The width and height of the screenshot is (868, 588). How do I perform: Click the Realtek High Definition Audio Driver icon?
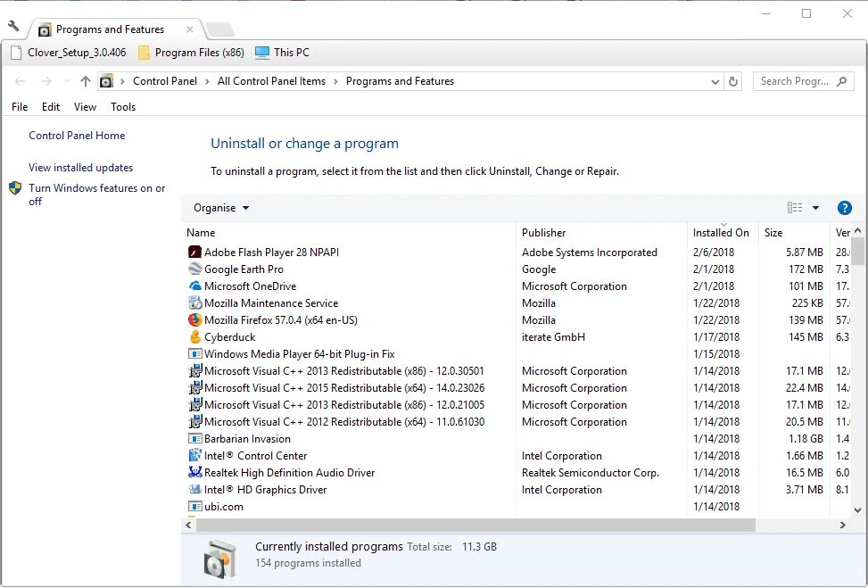pyautogui.click(x=194, y=472)
